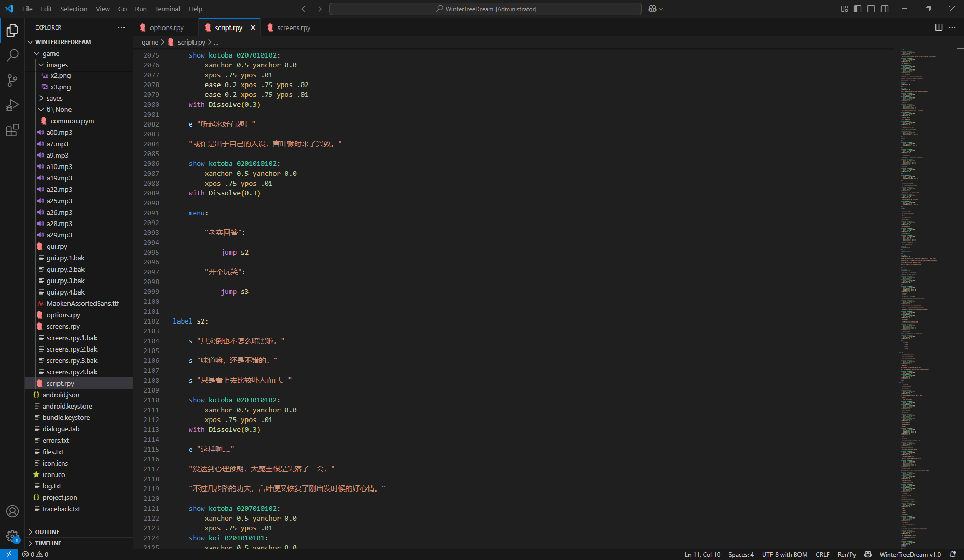
Task: Click the Ren'Py language mode button
Action: pyautogui.click(x=846, y=554)
